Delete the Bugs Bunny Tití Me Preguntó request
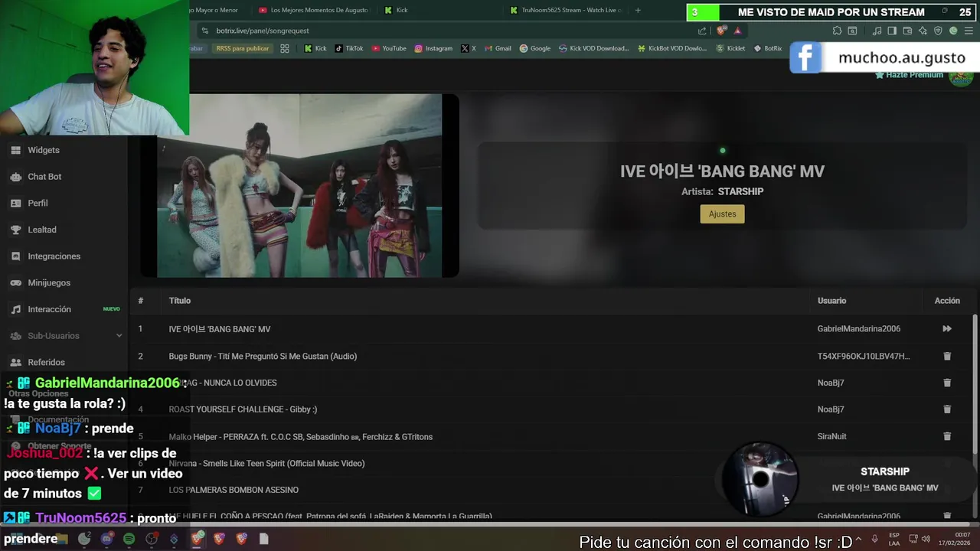Viewport: 980px width, 551px height. click(947, 356)
